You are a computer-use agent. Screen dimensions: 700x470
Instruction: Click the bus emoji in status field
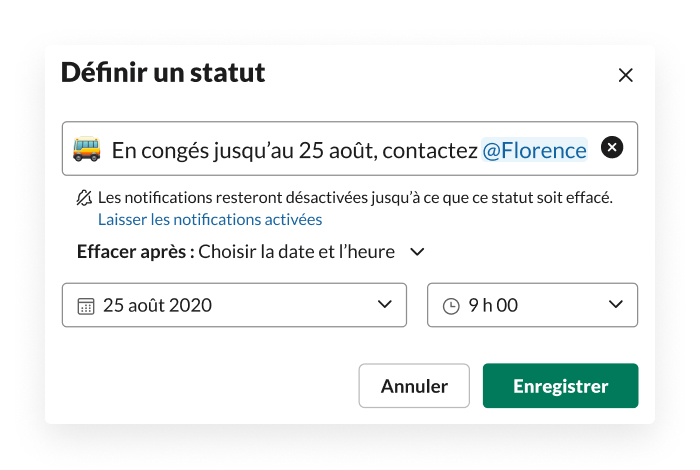87,150
